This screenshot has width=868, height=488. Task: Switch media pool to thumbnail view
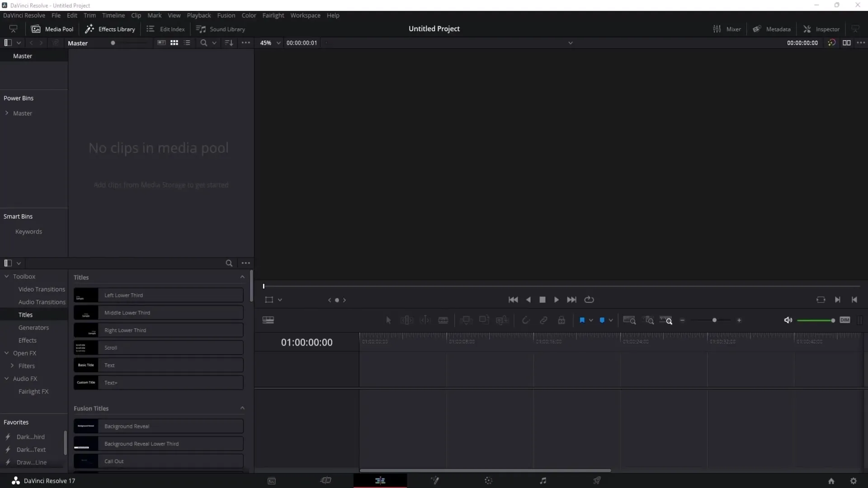pos(174,43)
